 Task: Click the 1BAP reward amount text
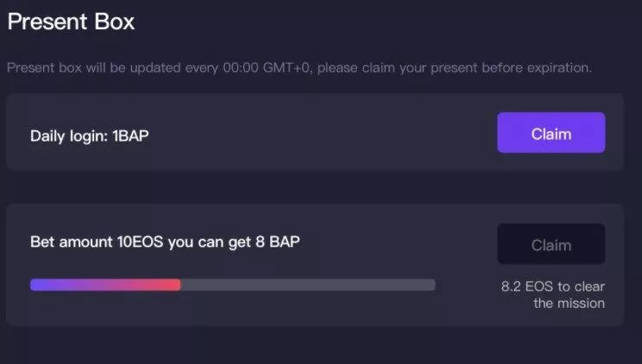[130, 136]
